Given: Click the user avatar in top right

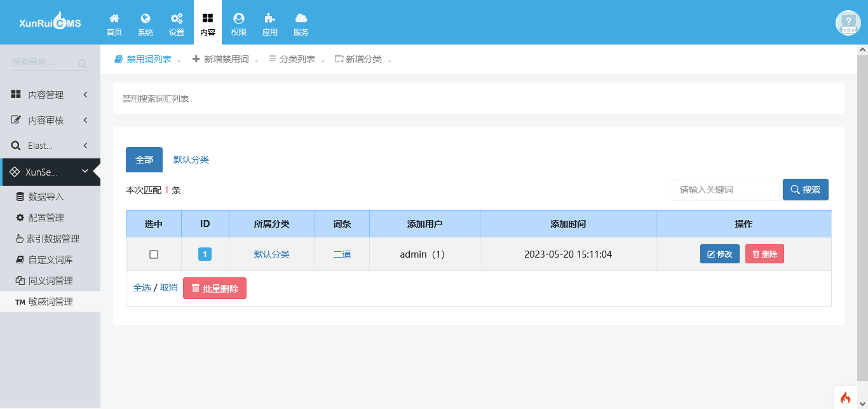Looking at the screenshot, I should pyautogui.click(x=848, y=23).
